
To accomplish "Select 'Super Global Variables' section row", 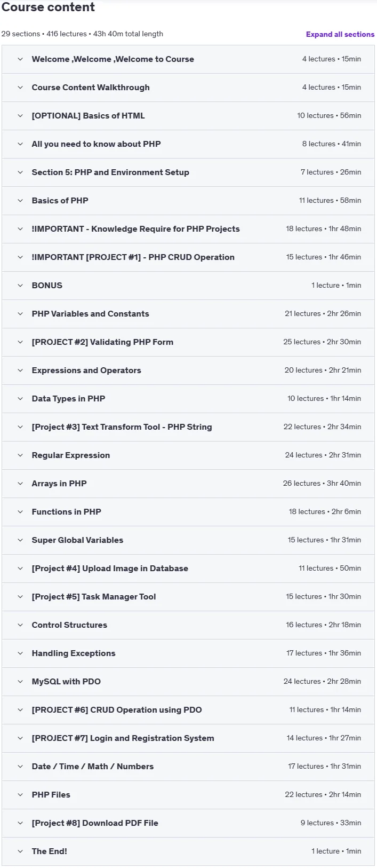I will click(x=188, y=540).
